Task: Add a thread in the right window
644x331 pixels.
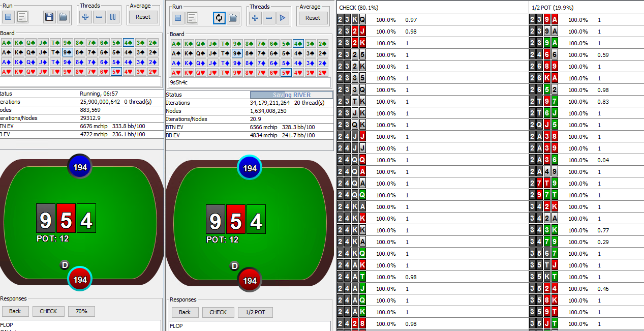Action: pos(255,18)
